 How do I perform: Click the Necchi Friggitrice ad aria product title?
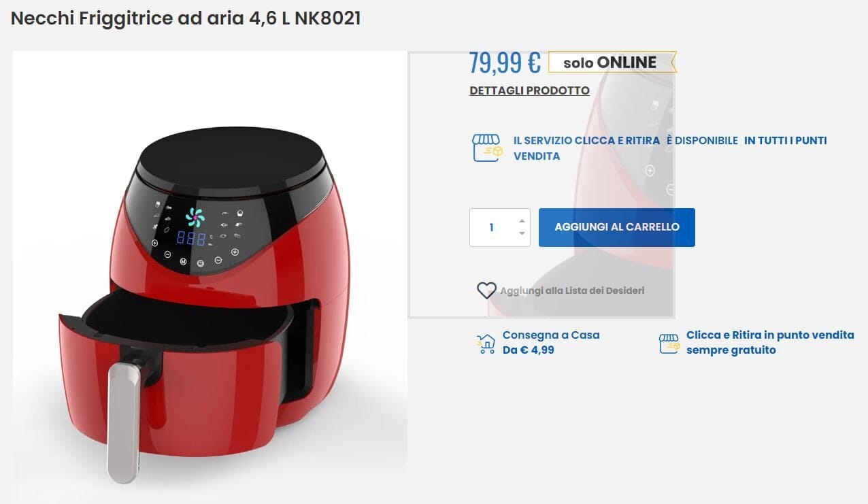pos(186,18)
